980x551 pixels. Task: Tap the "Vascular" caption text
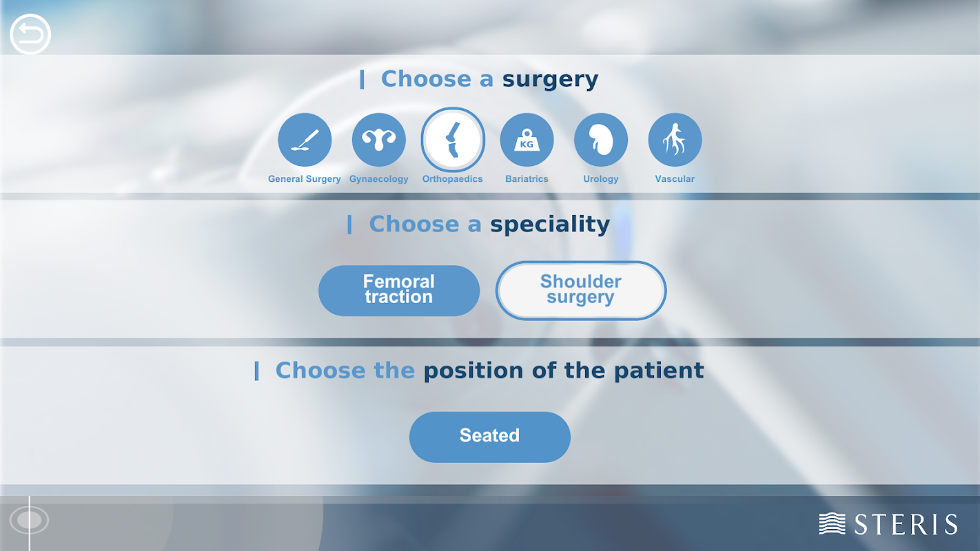tap(675, 179)
